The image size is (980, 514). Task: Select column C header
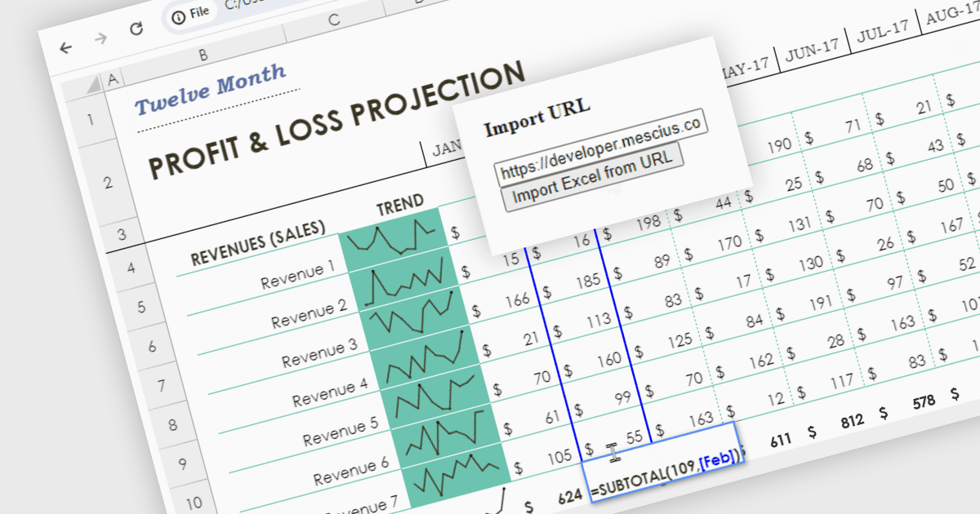coord(333,21)
